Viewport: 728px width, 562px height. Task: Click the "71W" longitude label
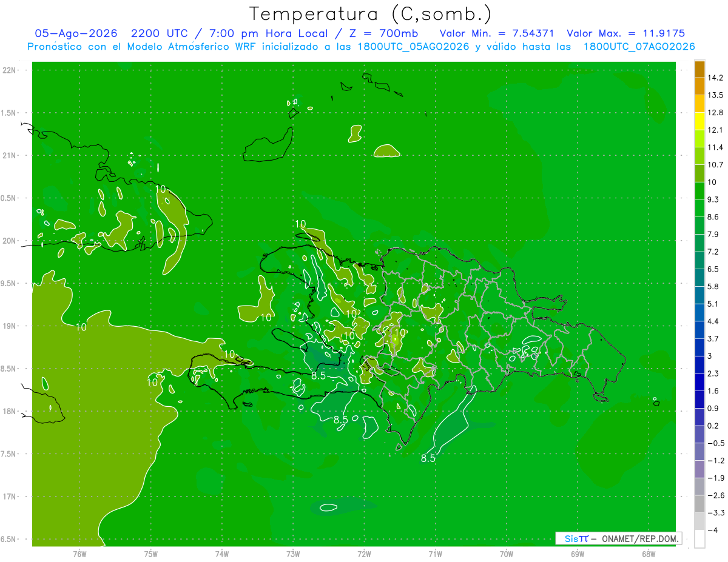point(435,554)
